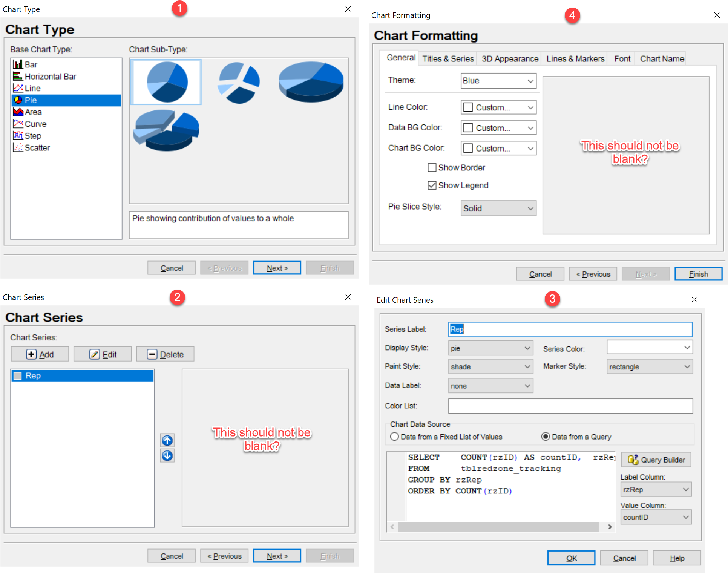Image resolution: width=728 pixels, height=573 pixels.
Task: Open the Marker Style dropdown
Action: 650,366
